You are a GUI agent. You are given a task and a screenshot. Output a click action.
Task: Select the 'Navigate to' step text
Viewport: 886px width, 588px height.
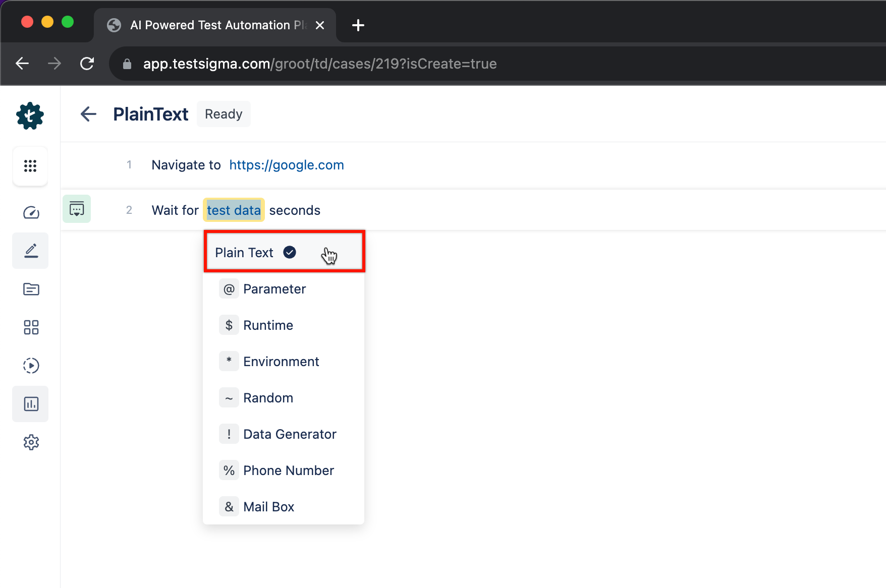[186, 165]
